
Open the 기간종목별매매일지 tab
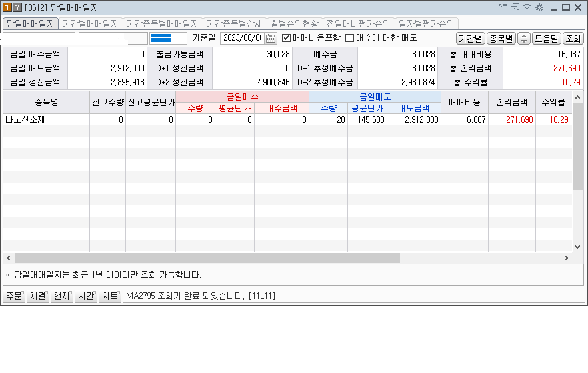(x=163, y=23)
